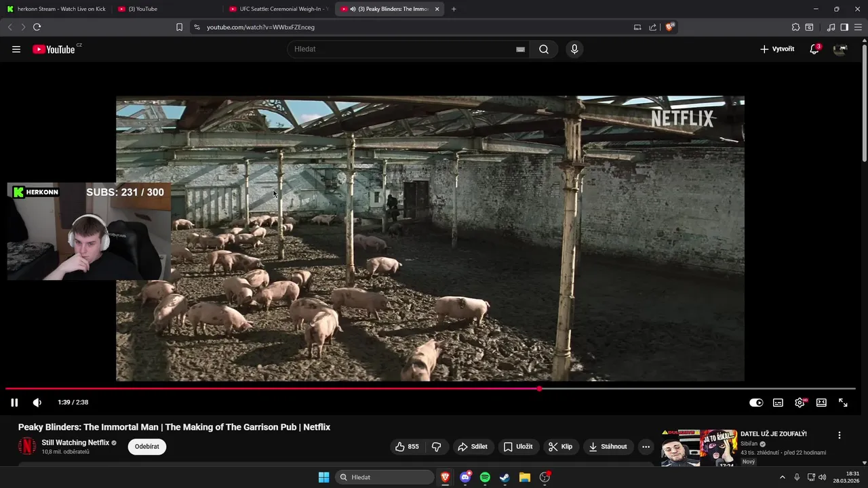Go to YouTube home via logo

tap(54, 49)
